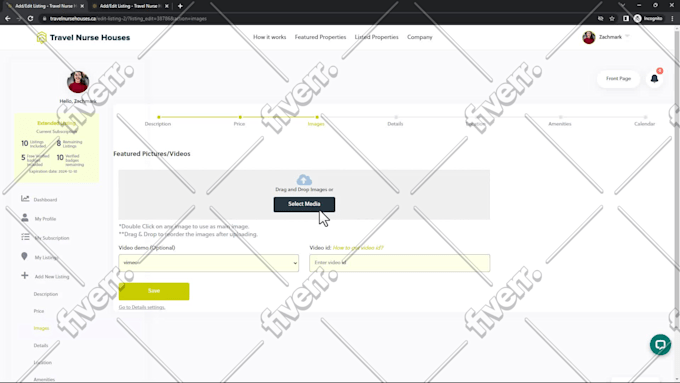Open a new browser tab

[180, 6]
